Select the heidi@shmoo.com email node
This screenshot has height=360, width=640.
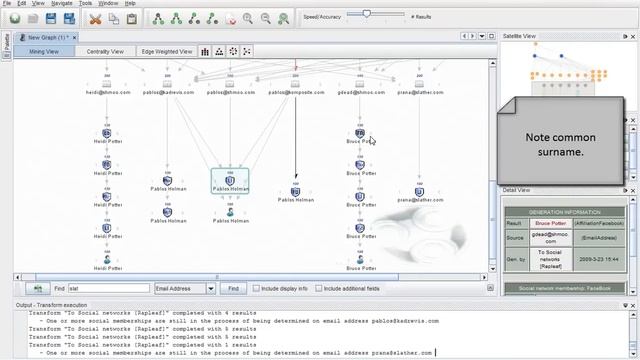(x=107, y=84)
